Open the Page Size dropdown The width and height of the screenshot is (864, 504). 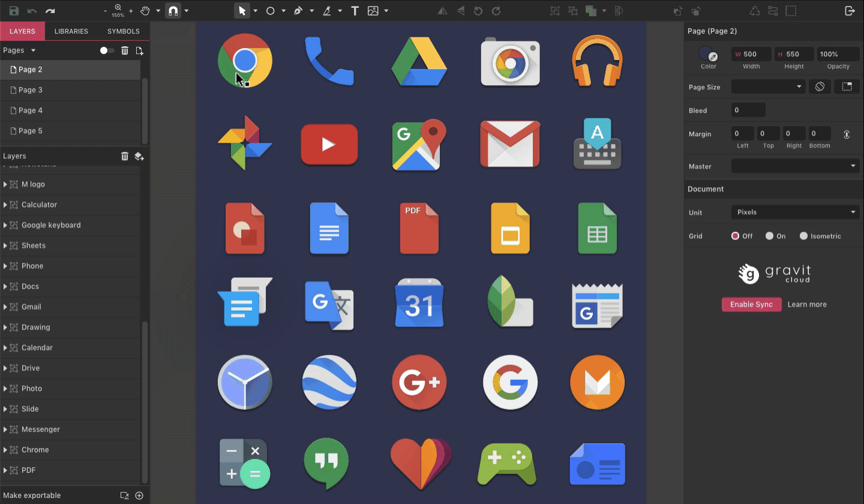click(768, 86)
